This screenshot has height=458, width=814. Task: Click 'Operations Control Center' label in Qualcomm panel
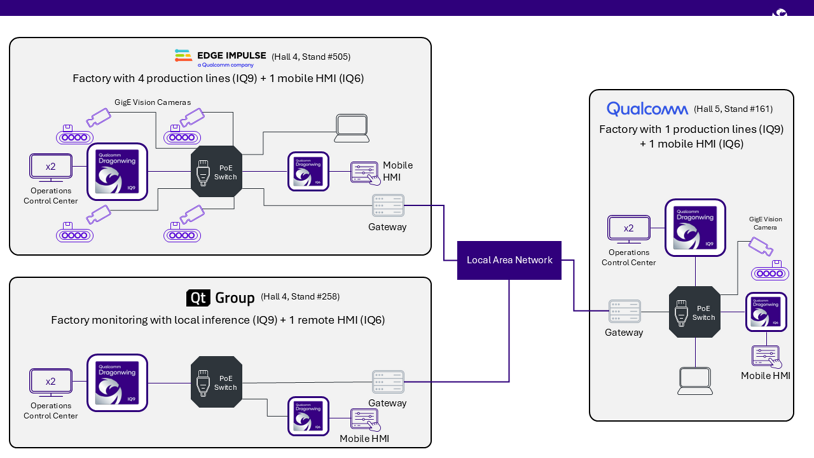pos(629,257)
